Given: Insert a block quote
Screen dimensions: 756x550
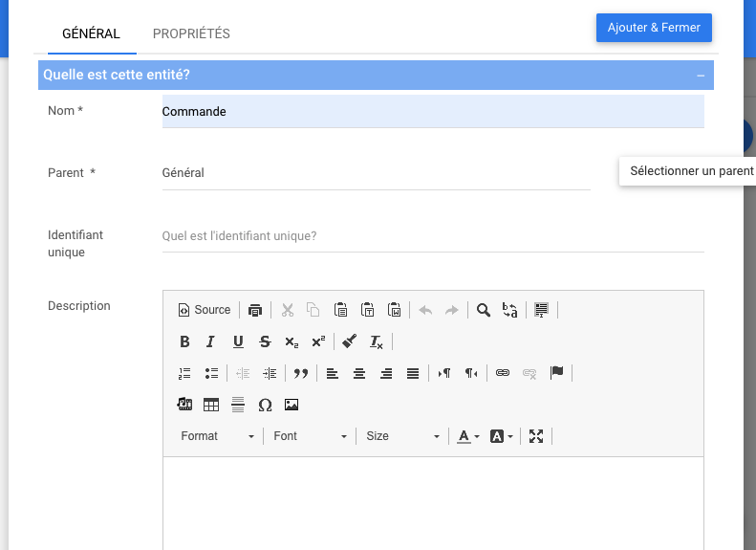Looking at the screenshot, I should (x=300, y=374).
